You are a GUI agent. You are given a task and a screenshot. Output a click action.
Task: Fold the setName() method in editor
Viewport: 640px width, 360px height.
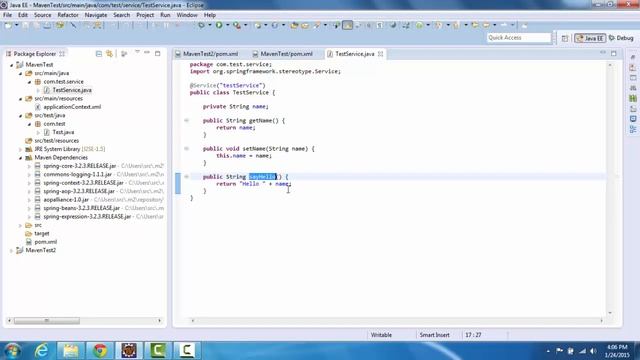coord(186,149)
